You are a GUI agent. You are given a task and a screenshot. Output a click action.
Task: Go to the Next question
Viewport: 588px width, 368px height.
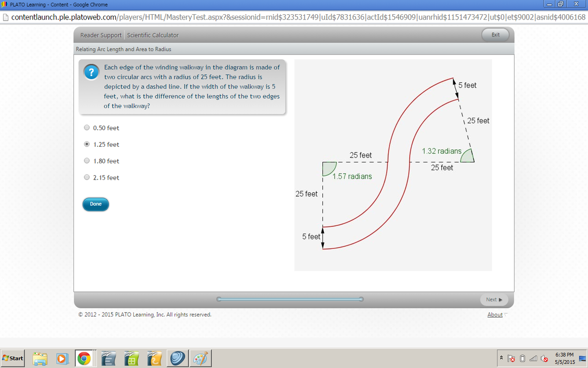[493, 299]
